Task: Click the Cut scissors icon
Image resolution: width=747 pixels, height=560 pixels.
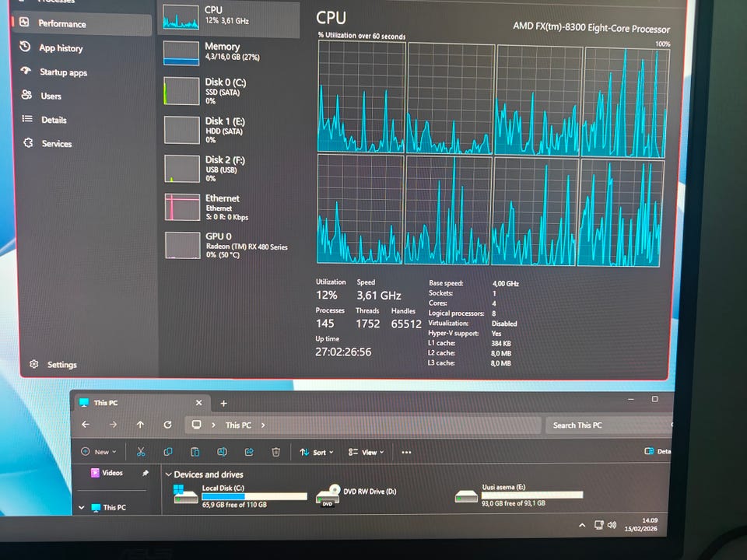Action: (x=141, y=451)
